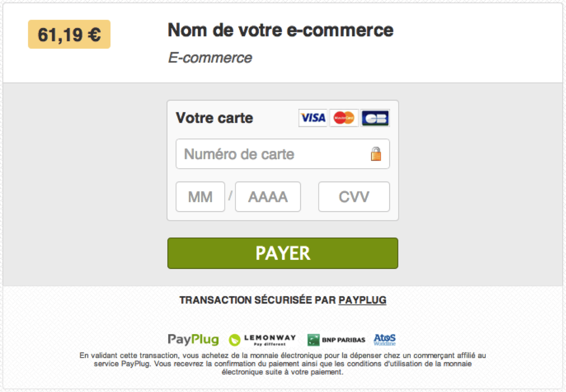The image size is (566, 392).
Task: Open the PAYPLUG link in the security notice
Action: pyautogui.click(x=363, y=300)
